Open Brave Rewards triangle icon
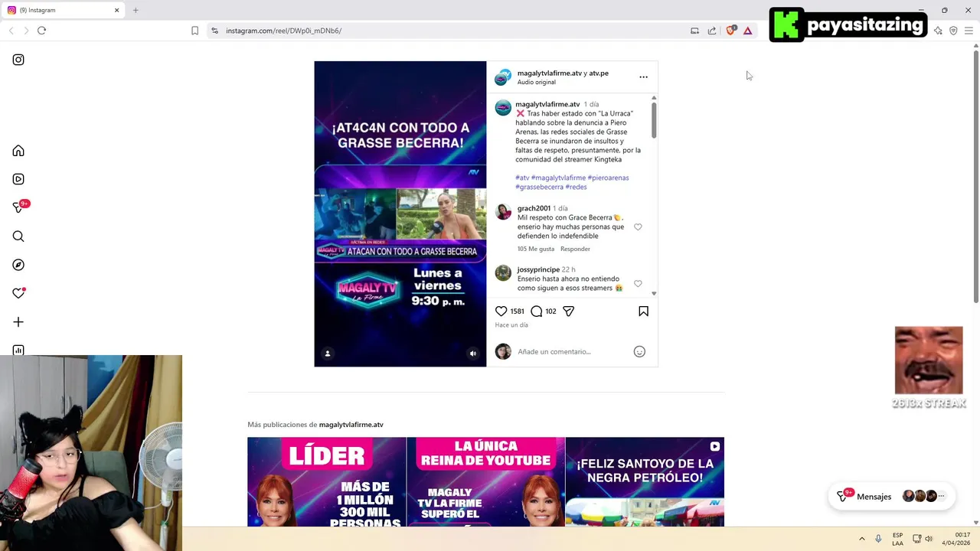Image resolution: width=980 pixels, height=551 pixels. (748, 31)
